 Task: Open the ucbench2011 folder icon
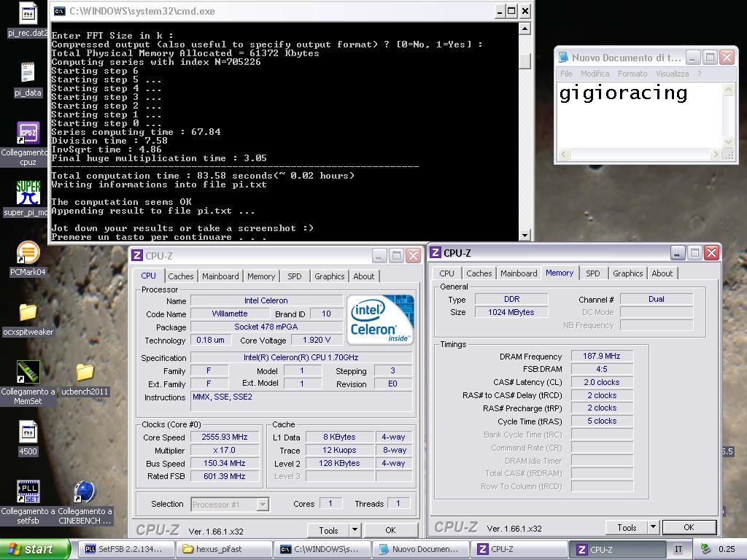(85, 372)
